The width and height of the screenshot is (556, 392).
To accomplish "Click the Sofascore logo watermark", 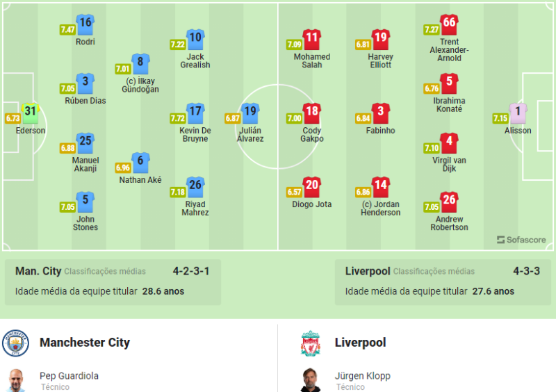I will tap(521, 240).
